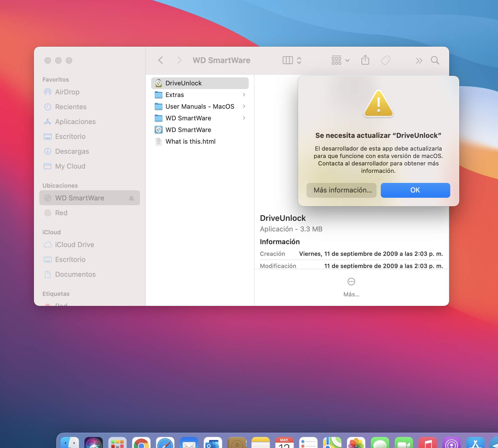Expand User Manuals - MacOS chevron
This screenshot has width=498, height=448.
point(244,106)
